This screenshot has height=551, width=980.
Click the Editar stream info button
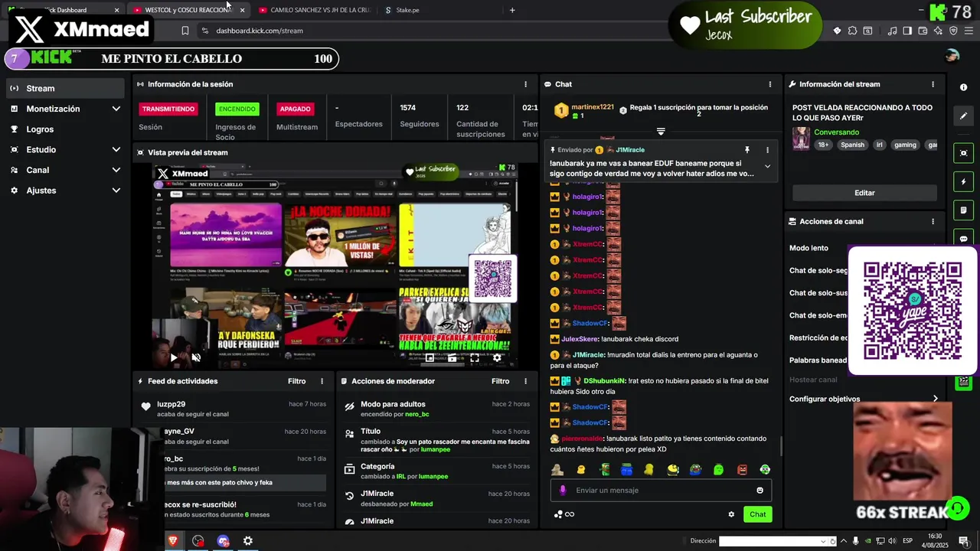click(864, 193)
